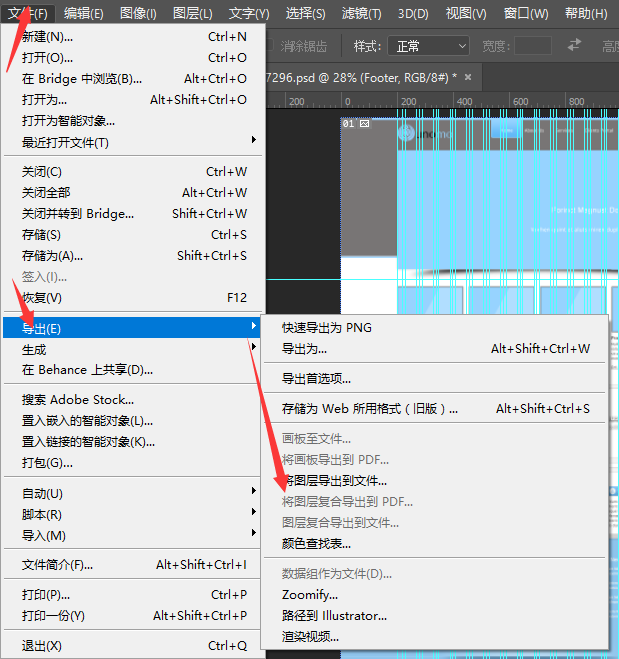Choose 打印一份(Y) menu entry

(132, 616)
